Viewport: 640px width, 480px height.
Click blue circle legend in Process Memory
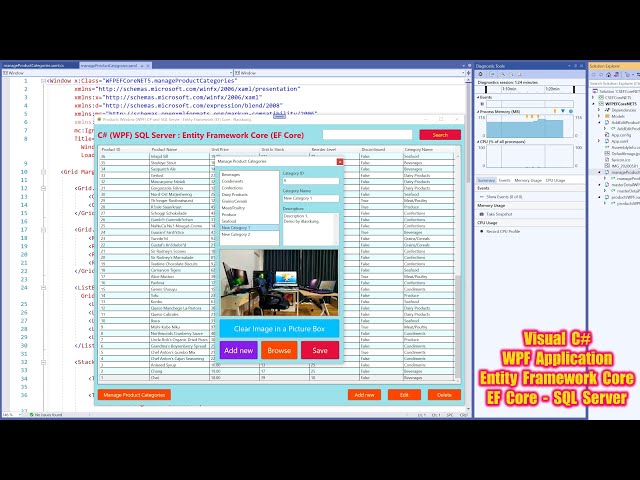click(x=571, y=111)
